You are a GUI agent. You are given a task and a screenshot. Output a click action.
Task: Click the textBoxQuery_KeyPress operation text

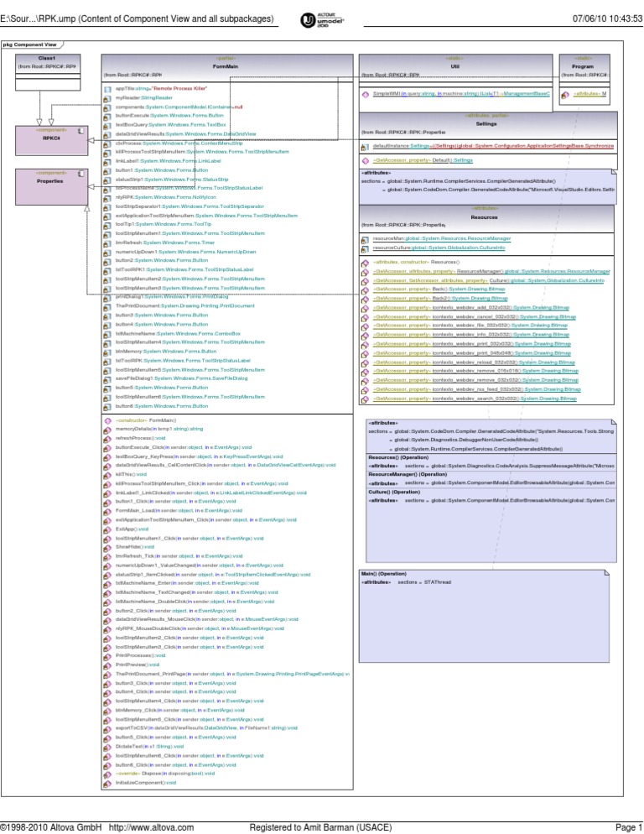coord(199,456)
